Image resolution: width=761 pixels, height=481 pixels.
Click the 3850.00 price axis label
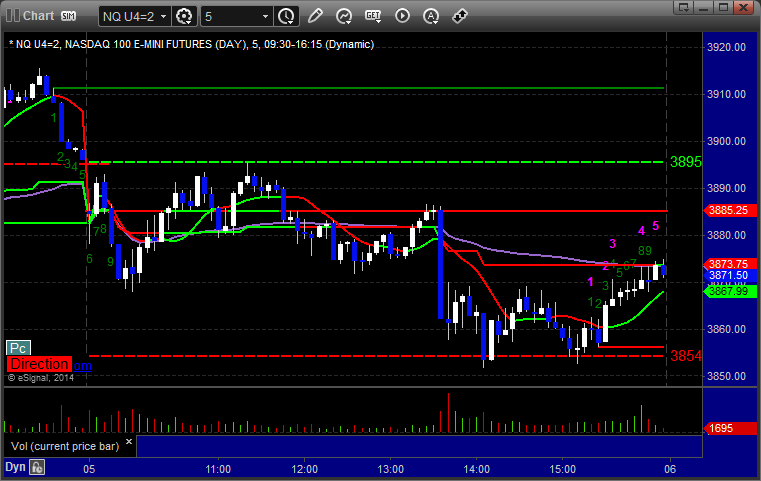point(726,376)
